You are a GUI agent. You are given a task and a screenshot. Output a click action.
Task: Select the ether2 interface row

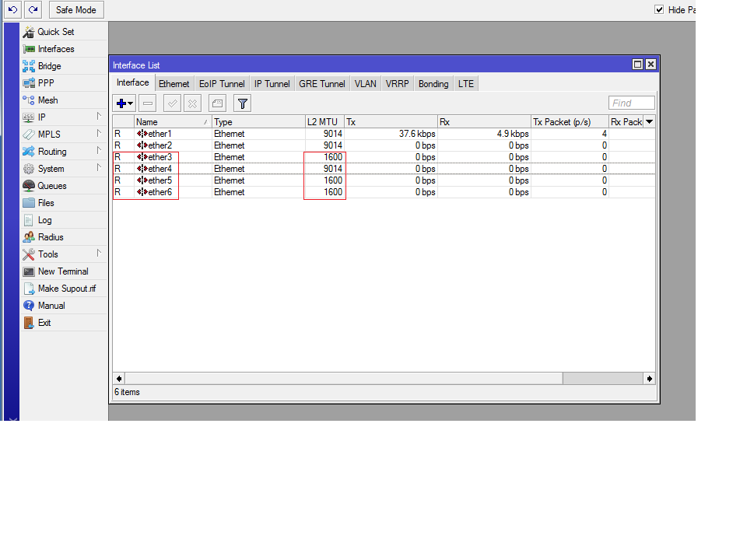coord(384,145)
